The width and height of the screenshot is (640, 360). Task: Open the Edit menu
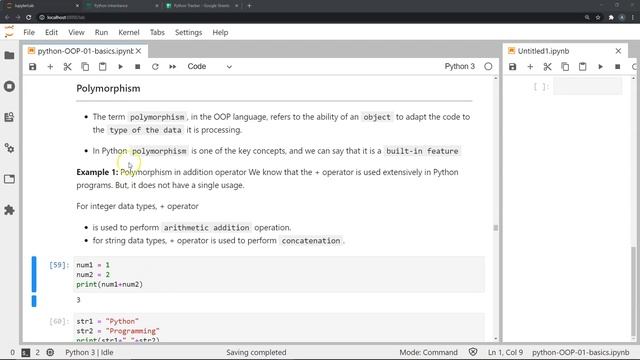(51, 32)
